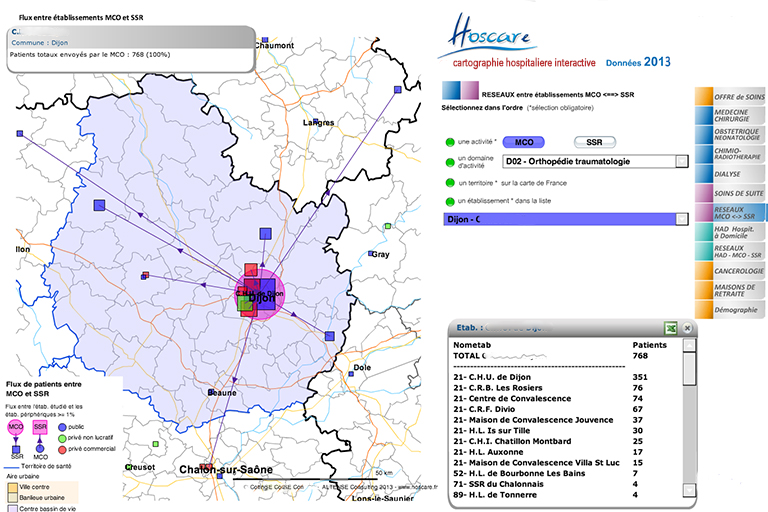Click the blue-pink RESEAUX header icon
Viewport: 768px width, 512px height.
click(457, 94)
